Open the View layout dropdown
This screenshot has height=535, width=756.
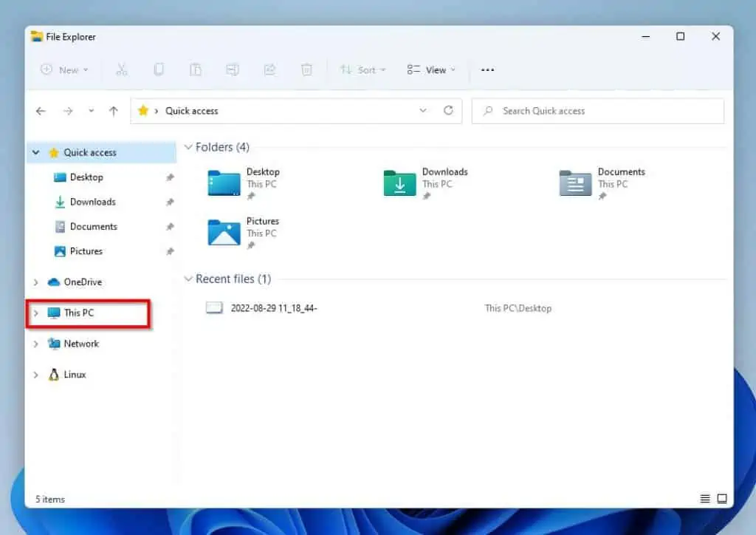[431, 70]
